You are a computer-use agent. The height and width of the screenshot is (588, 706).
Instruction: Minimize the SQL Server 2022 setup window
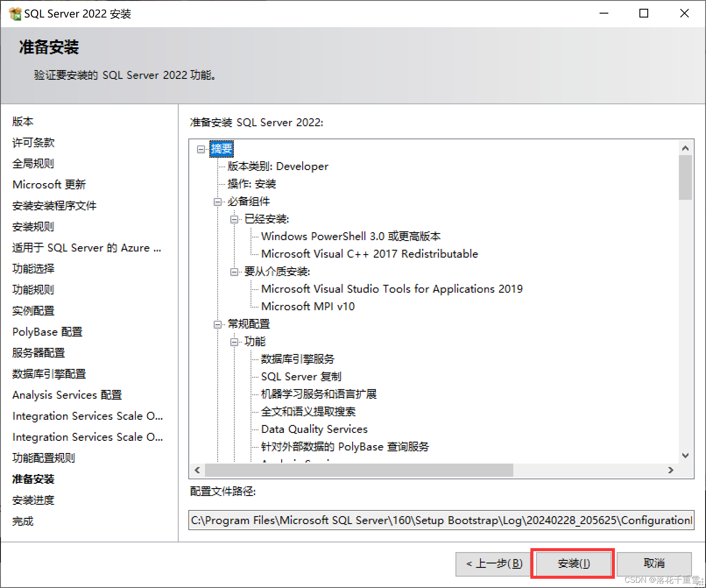(604, 14)
